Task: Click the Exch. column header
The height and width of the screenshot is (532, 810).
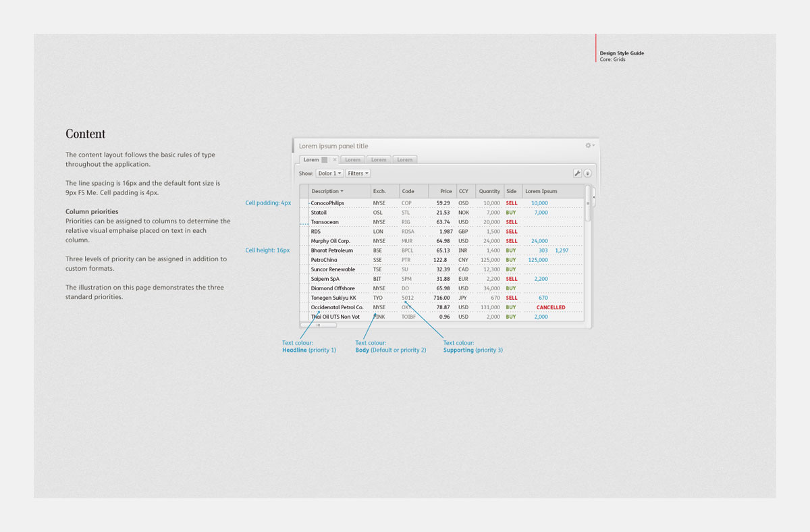Action: (x=385, y=191)
